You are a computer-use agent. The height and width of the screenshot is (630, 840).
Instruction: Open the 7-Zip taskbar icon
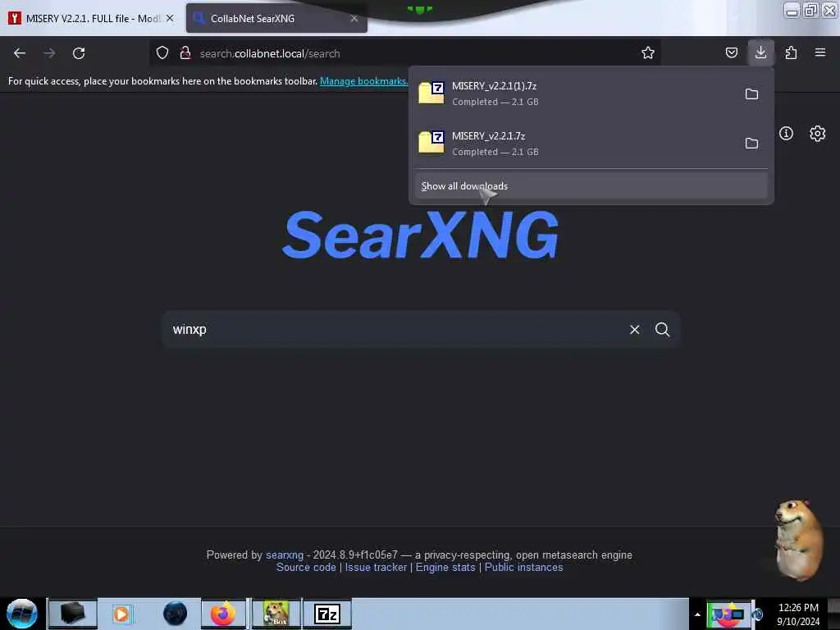pyautogui.click(x=326, y=614)
